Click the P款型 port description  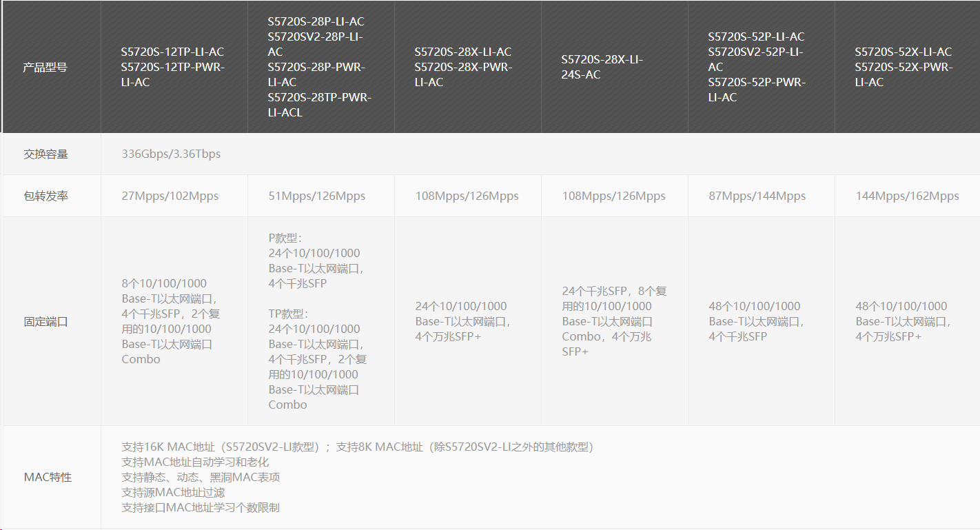(316, 261)
